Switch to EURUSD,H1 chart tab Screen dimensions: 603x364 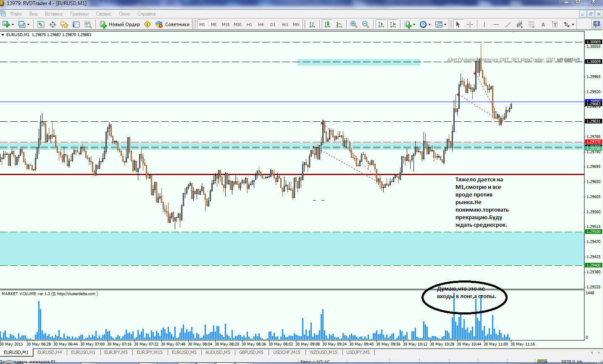(x=83, y=352)
